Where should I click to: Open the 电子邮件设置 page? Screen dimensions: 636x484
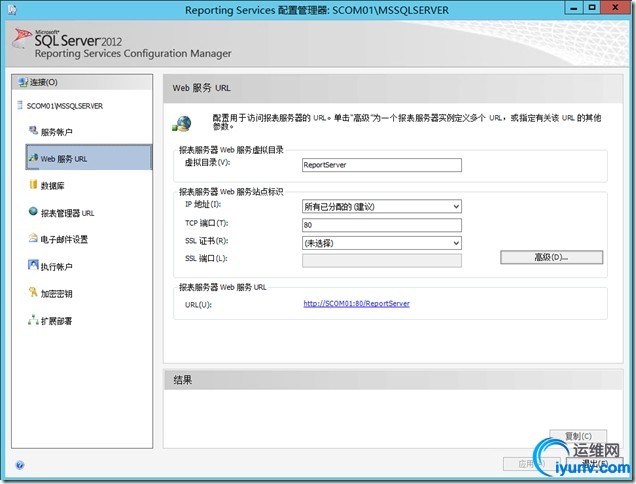pos(64,240)
